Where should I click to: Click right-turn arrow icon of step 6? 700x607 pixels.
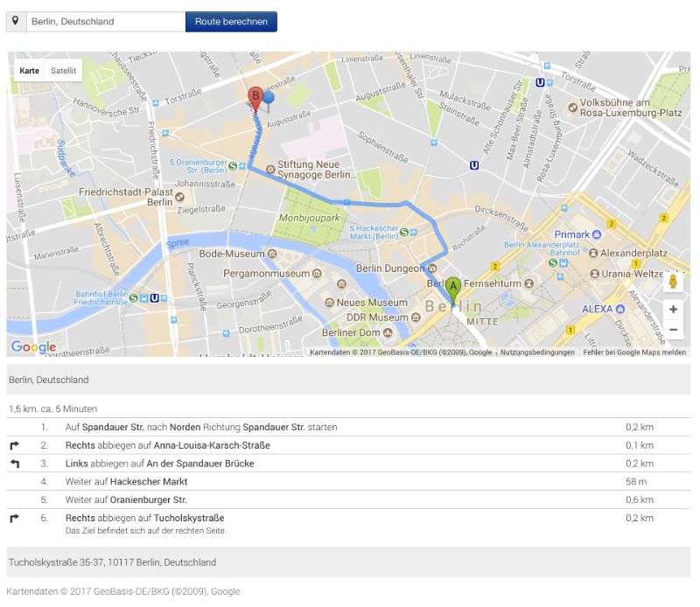(x=15, y=518)
